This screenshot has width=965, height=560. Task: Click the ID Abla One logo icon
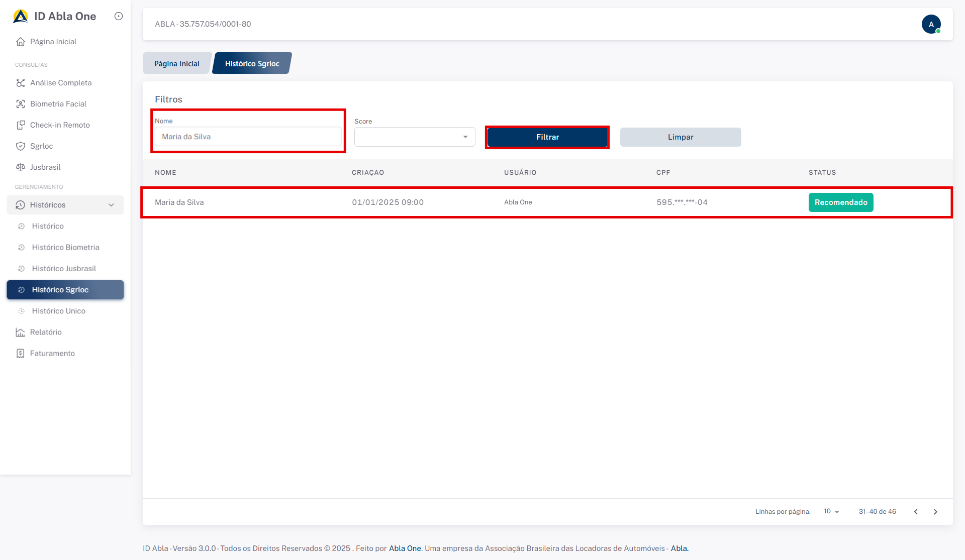pyautogui.click(x=21, y=16)
